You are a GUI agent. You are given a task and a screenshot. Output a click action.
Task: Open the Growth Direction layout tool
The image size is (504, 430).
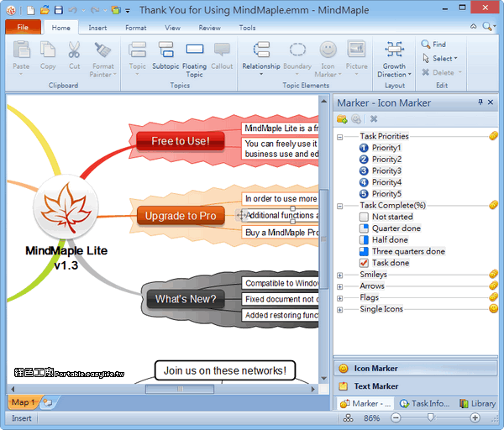point(394,60)
